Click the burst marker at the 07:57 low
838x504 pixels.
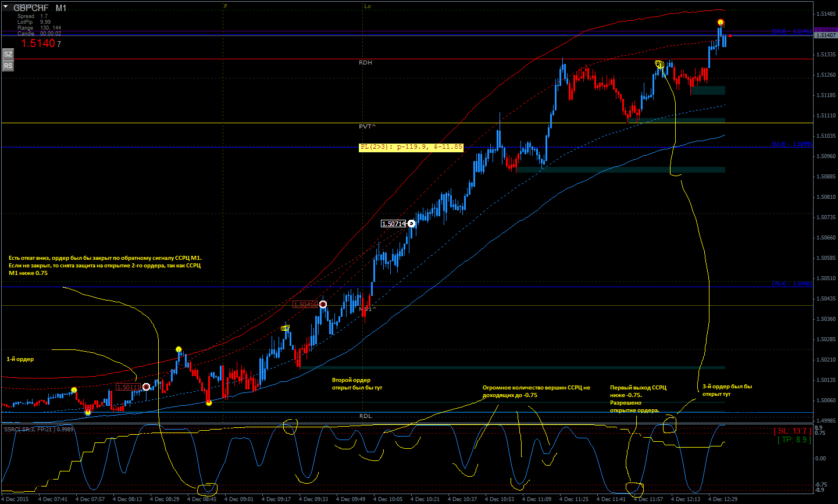[88, 413]
